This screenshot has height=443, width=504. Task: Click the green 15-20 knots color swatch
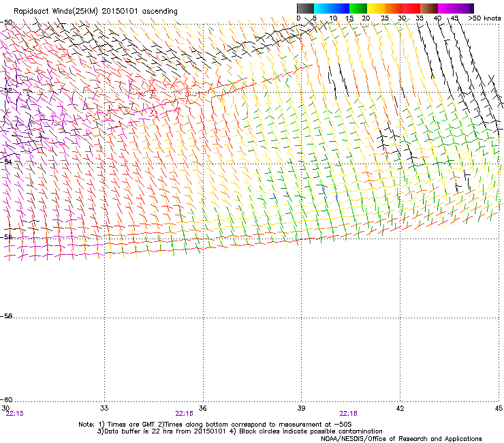tap(358, 8)
